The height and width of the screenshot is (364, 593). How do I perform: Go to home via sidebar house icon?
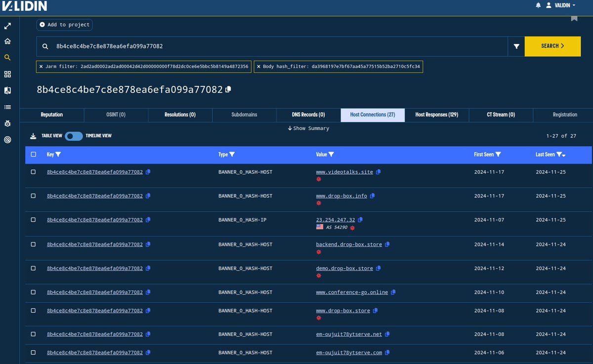[7, 41]
